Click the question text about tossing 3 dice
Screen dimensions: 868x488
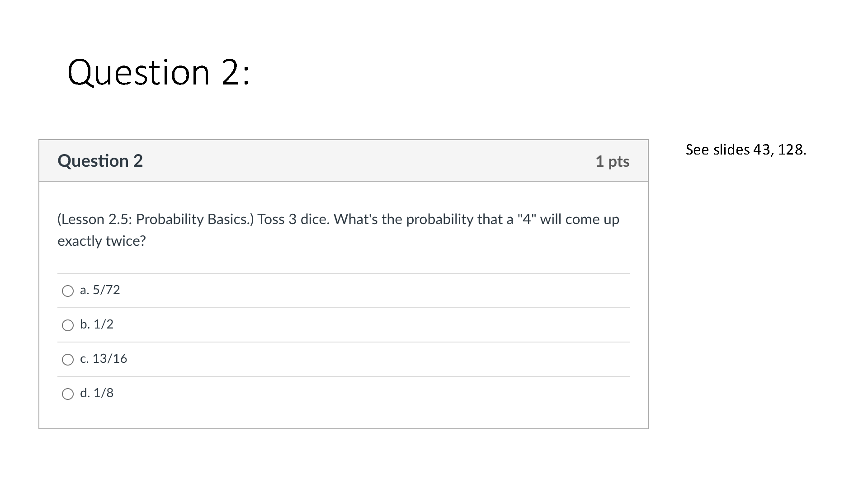pos(338,230)
